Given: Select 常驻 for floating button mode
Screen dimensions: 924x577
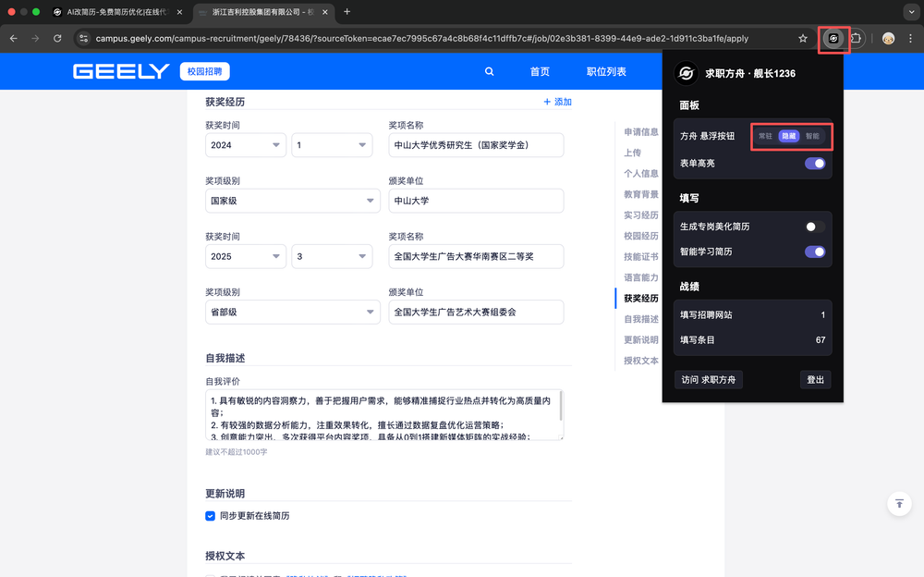Looking at the screenshot, I should coord(765,136).
